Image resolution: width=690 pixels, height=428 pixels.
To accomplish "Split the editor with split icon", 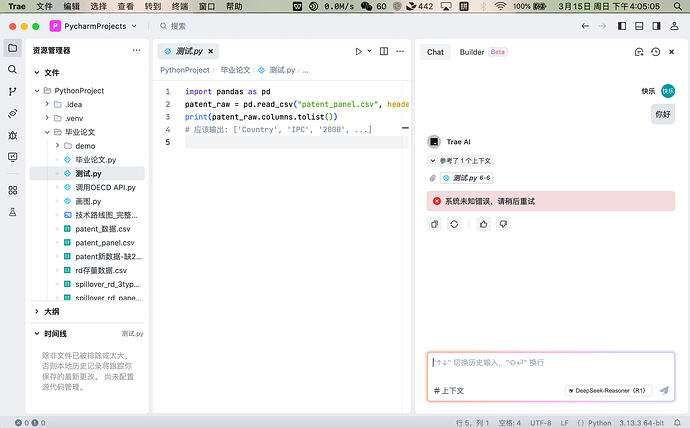I will coord(384,51).
